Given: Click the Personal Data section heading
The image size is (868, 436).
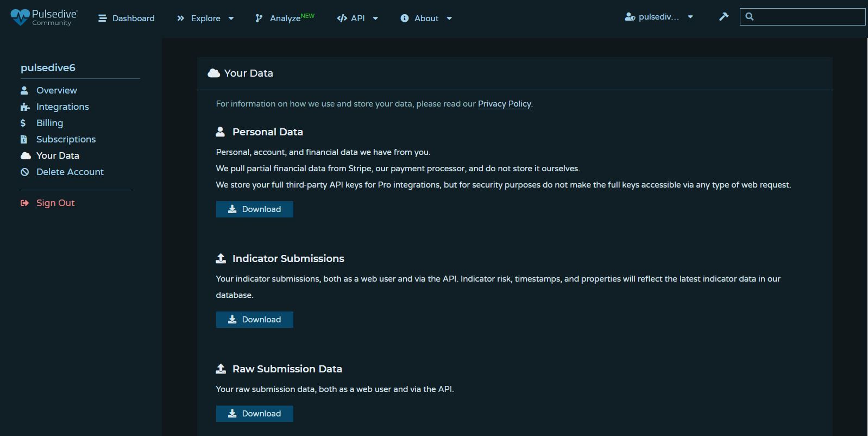Looking at the screenshot, I should point(268,132).
